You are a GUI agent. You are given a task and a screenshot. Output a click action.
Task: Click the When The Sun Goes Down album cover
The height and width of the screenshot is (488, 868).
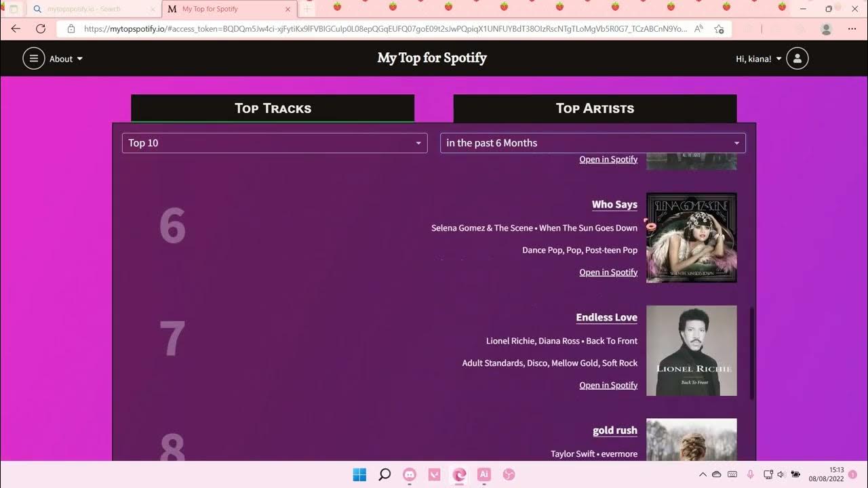tap(691, 238)
